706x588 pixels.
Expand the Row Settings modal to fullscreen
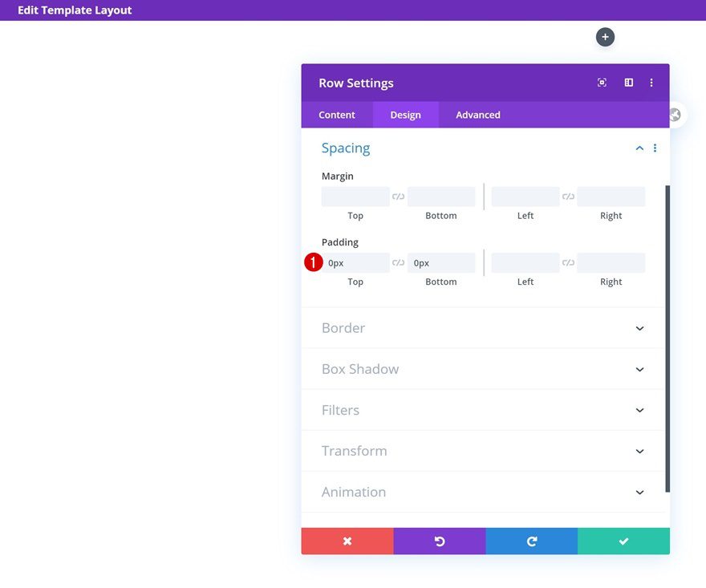(x=602, y=82)
